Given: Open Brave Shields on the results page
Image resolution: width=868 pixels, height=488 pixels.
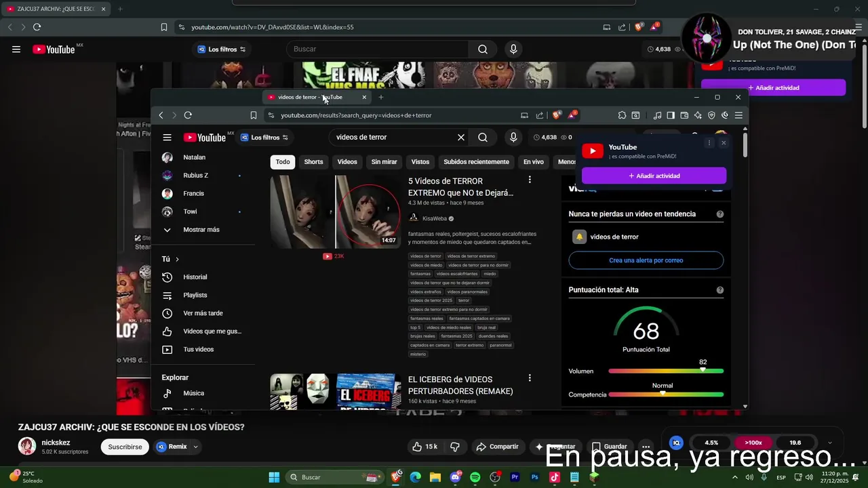Looking at the screenshot, I should (557, 115).
